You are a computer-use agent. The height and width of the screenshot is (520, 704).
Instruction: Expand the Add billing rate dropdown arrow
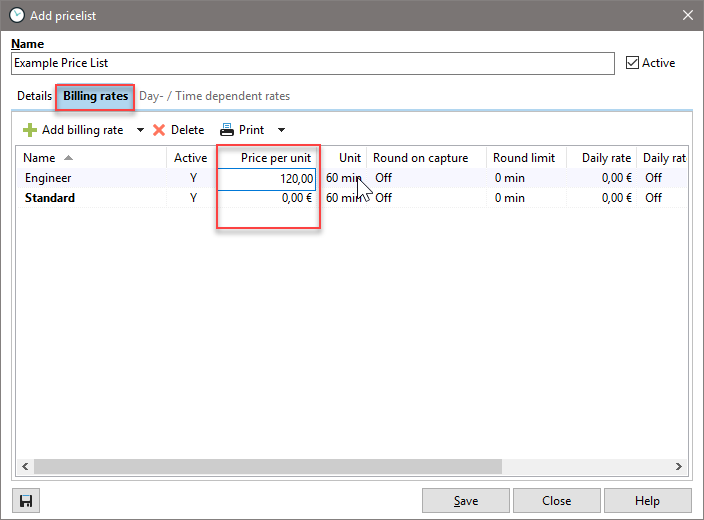(140, 130)
